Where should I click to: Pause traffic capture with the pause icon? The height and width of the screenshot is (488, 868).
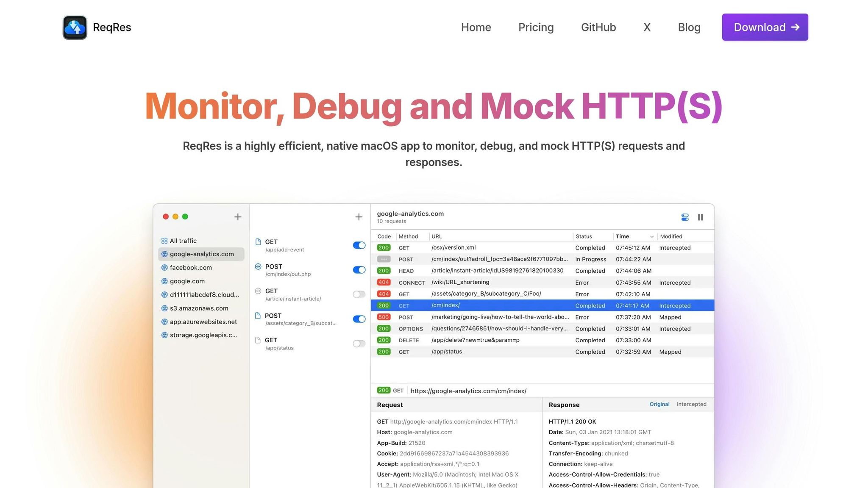(701, 217)
